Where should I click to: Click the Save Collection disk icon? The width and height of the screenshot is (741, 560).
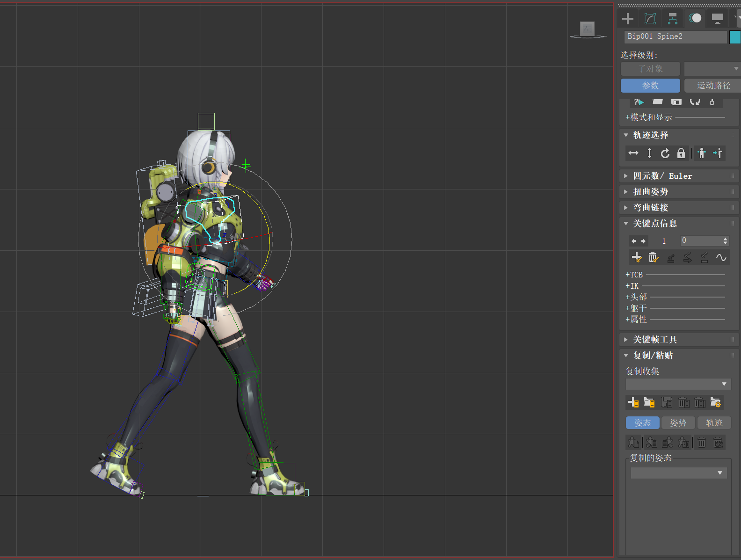667,402
